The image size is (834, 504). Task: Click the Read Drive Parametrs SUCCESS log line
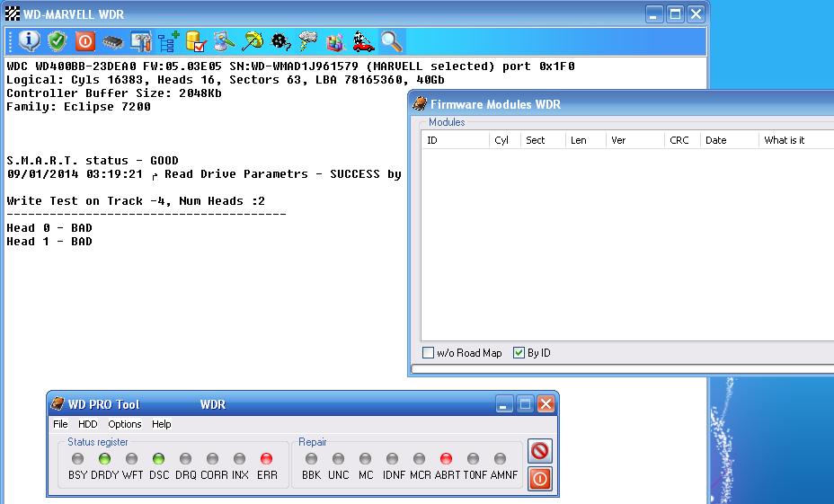pos(204,174)
